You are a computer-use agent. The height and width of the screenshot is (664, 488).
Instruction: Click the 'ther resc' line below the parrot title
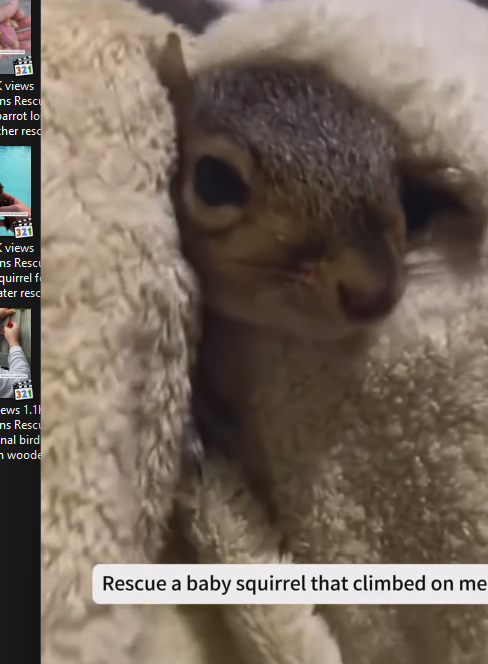[20, 131]
